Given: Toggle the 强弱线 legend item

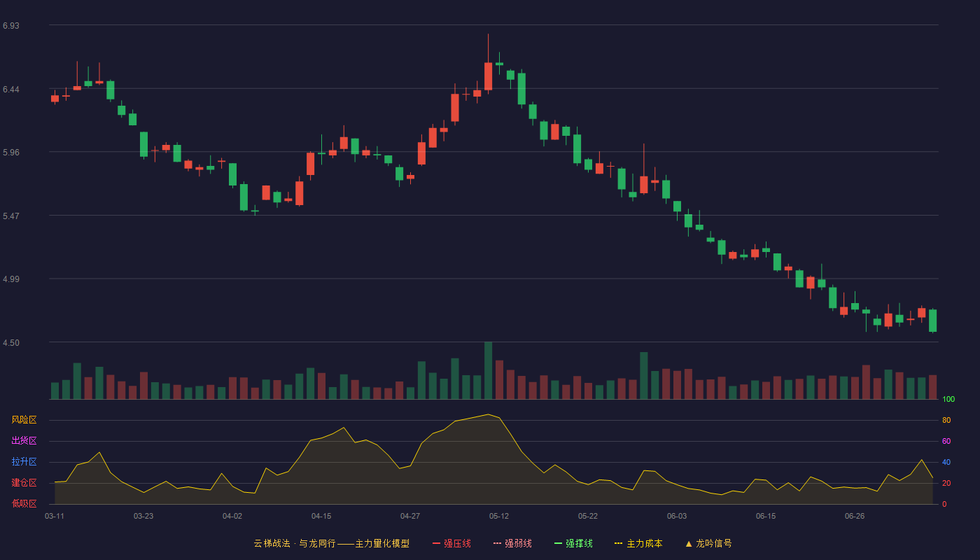Looking at the screenshot, I should pos(512,543).
